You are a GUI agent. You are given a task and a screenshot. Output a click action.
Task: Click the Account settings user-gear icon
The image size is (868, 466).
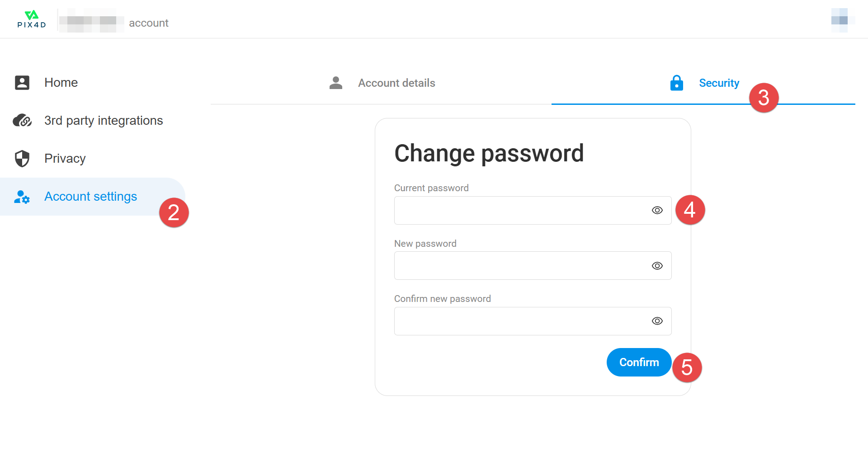click(x=22, y=197)
